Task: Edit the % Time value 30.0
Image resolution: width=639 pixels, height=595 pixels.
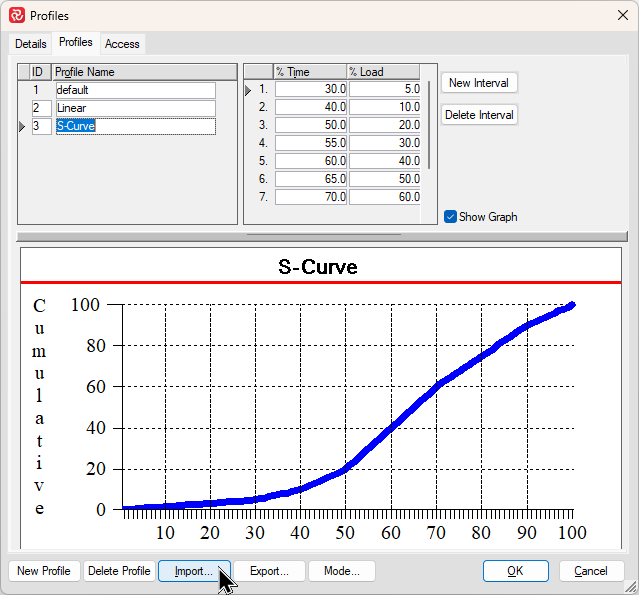Action: pos(311,90)
